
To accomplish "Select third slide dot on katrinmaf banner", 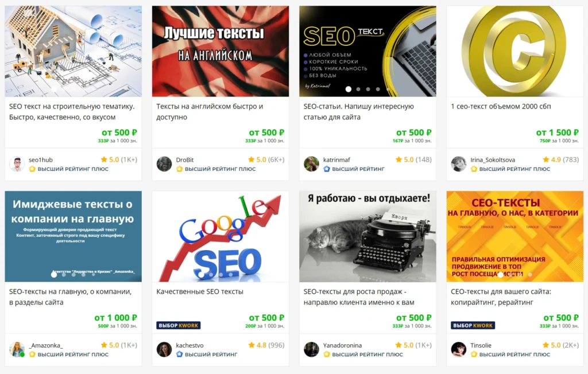I will pos(368,89).
